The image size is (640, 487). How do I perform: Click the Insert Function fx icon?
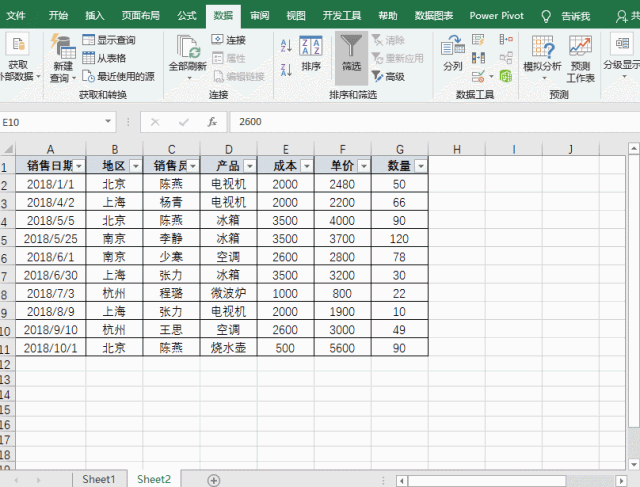[212, 122]
